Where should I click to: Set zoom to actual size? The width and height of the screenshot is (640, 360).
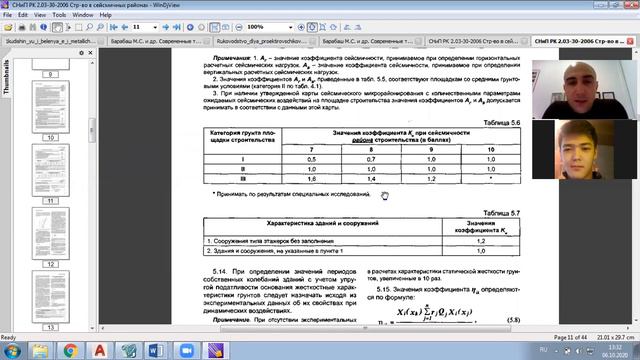tap(312, 27)
